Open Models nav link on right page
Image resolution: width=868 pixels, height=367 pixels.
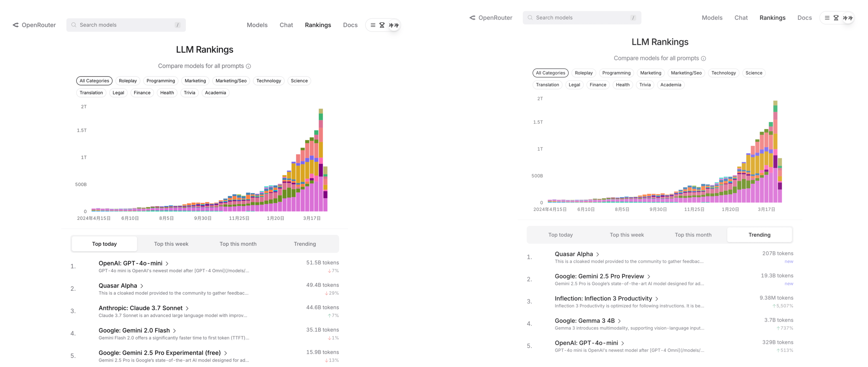712,18
